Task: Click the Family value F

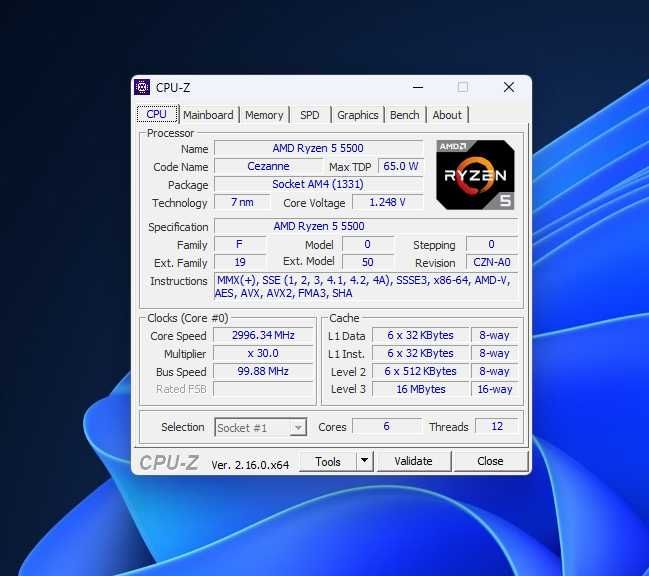Action: 240,245
